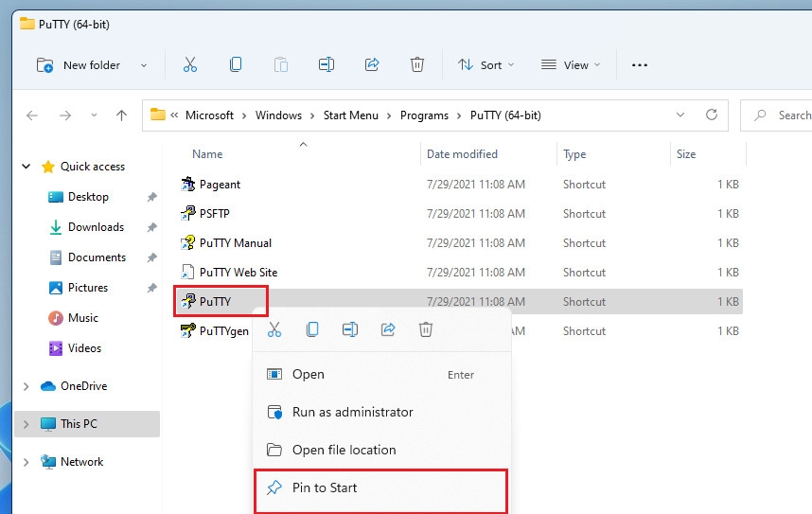
Task: Click the PSFTP Shortcut type cell
Action: (584, 214)
